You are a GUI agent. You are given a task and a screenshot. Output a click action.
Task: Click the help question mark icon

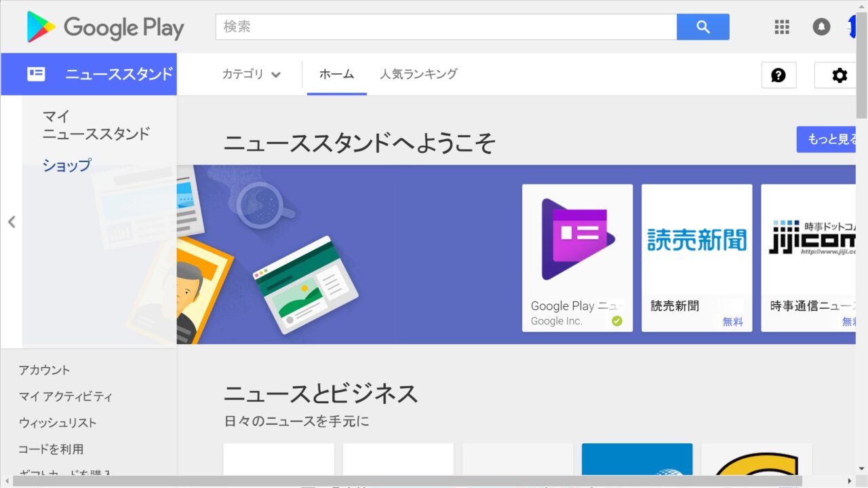click(x=778, y=75)
